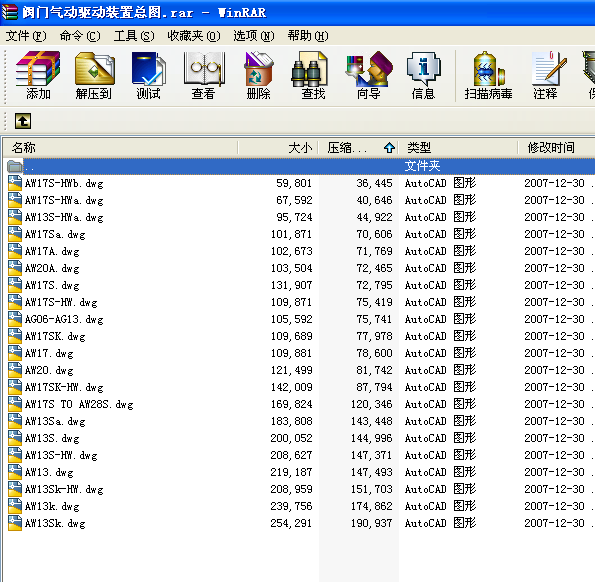Sort by 大小 column header
The width and height of the screenshot is (595, 582).
coord(278,148)
